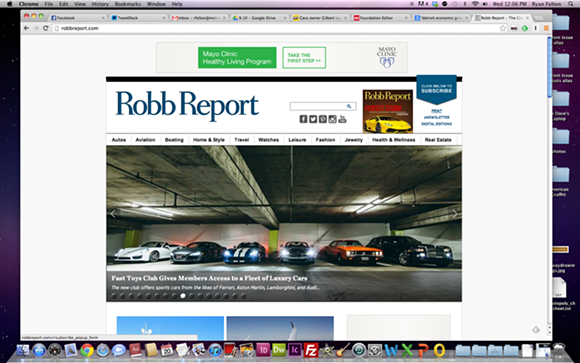The height and width of the screenshot is (363, 580).
Task: Launch Google Chrome from the dock
Action: point(87,350)
